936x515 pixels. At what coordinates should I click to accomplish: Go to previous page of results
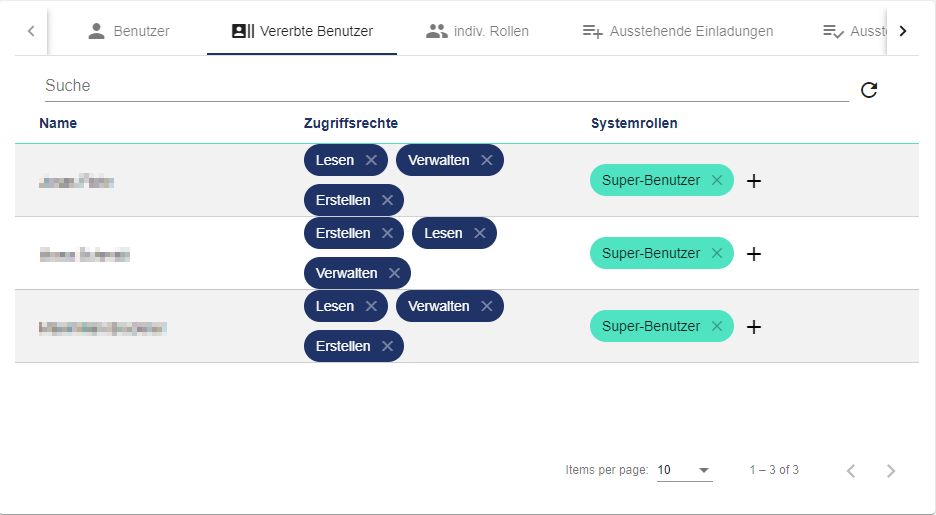851,470
